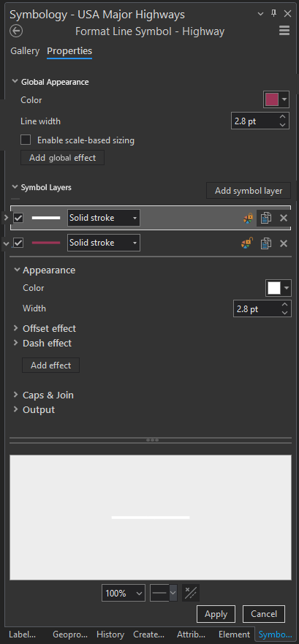Duplicate the red solid stroke layer

(266, 243)
